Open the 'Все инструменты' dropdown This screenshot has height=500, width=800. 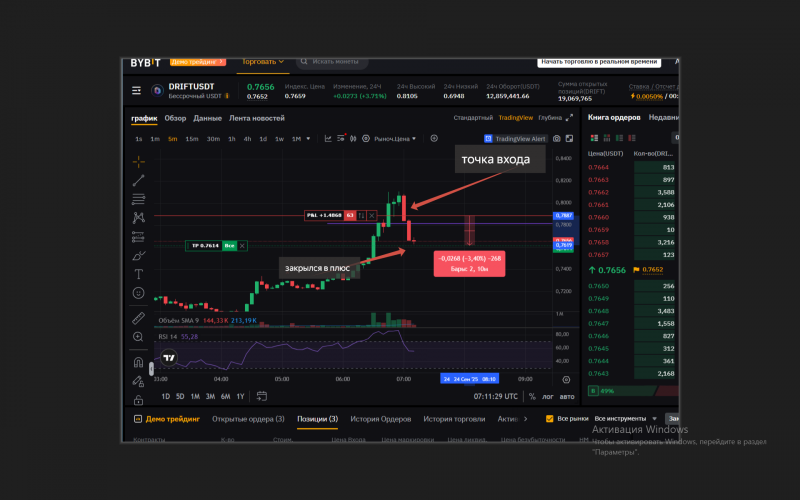(x=626, y=419)
